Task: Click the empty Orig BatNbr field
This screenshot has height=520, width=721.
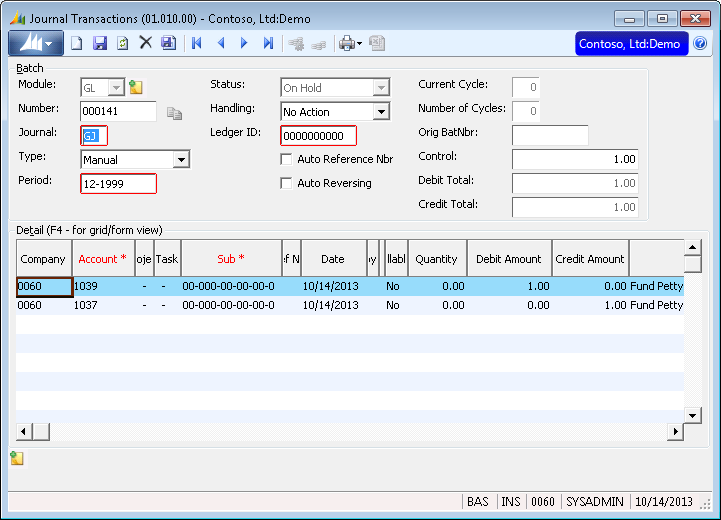Action: click(550, 136)
